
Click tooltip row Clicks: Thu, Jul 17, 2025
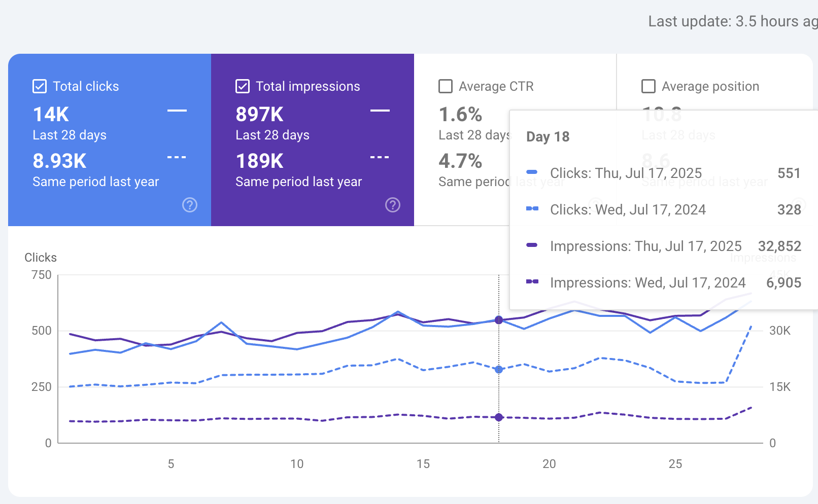click(x=664, y=173)
